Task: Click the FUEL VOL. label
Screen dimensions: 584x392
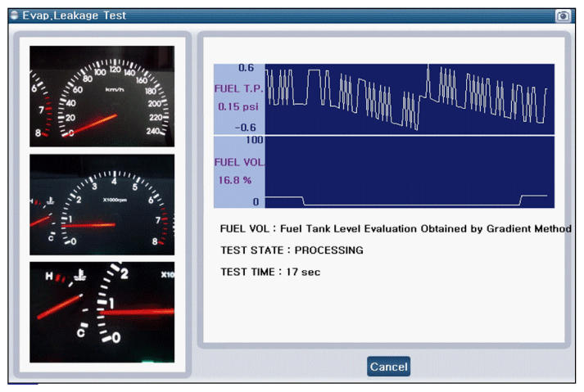Action: (238, 162)
